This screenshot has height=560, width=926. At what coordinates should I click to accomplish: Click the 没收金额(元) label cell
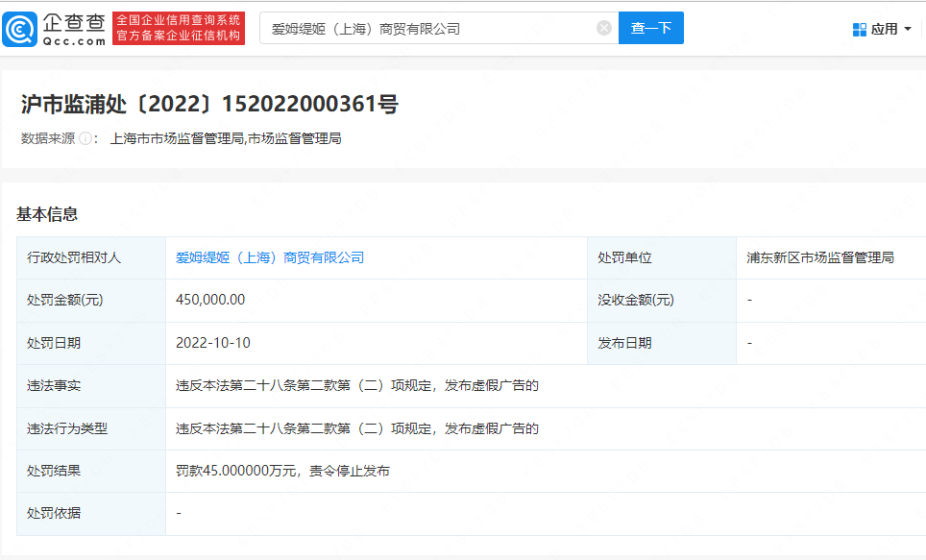pyautogui.click(x=662, y=300)
